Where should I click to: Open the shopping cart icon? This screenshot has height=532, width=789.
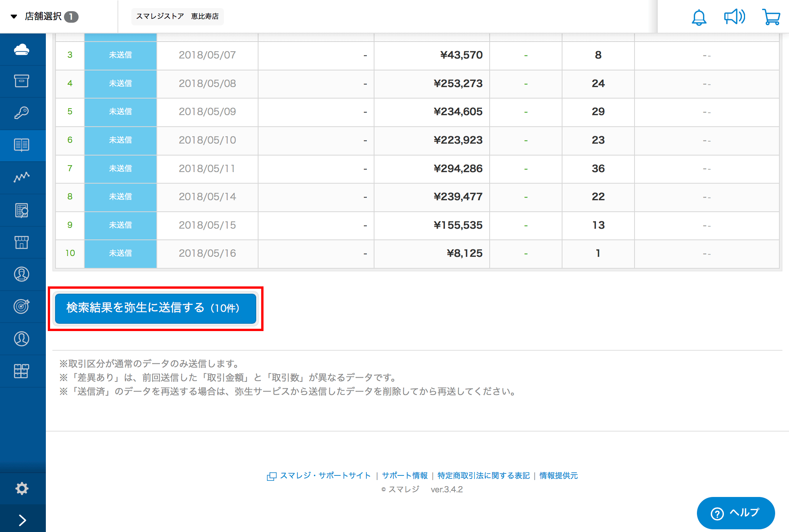(x=771, y=17)
